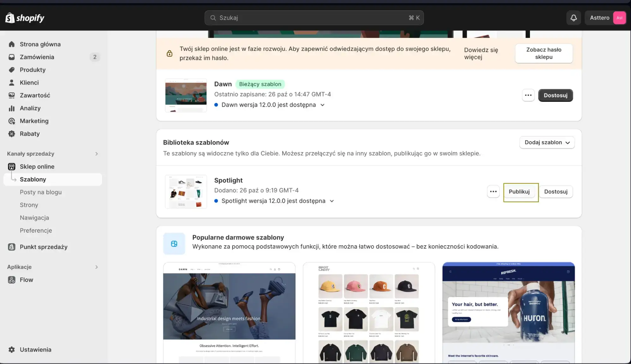This screenshot has width=631, height=364.
Task: Select the Dawn free theme preview card
Action: (x=229, y=313)
